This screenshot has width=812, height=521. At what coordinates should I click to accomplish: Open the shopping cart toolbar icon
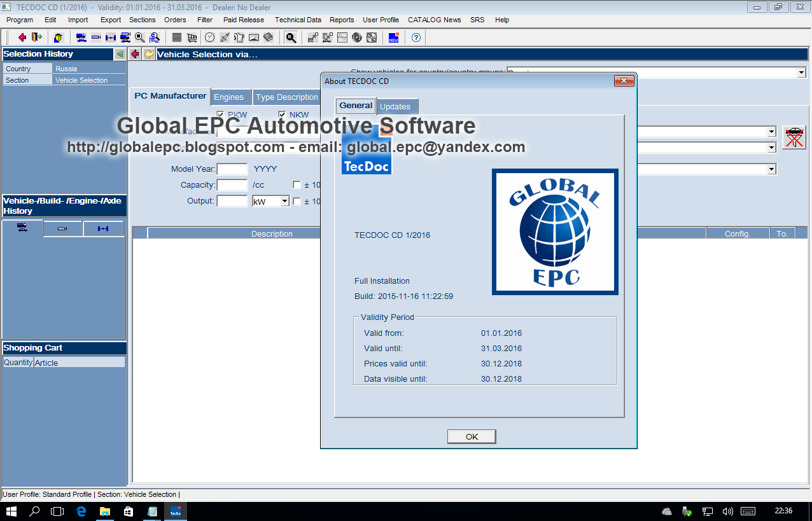click(192, 38)
